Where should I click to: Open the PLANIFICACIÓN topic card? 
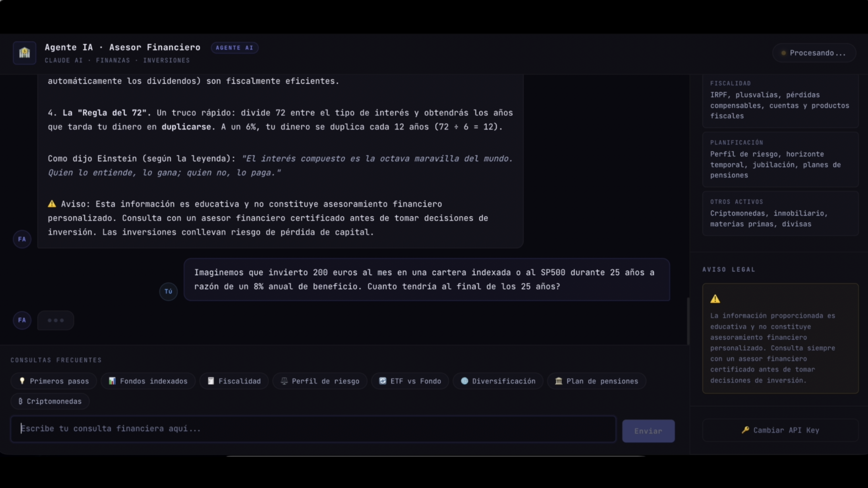[x=781, y=159]
